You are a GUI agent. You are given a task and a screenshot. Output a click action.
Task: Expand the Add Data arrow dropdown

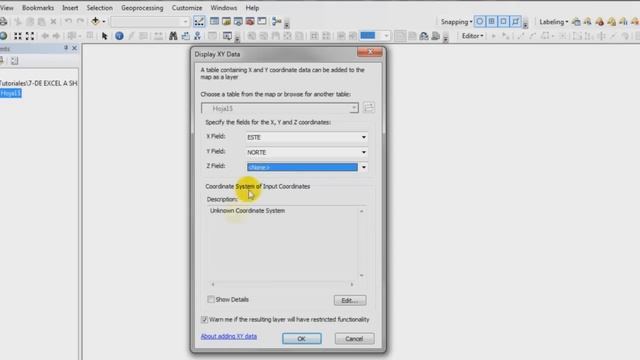(104, 21)
